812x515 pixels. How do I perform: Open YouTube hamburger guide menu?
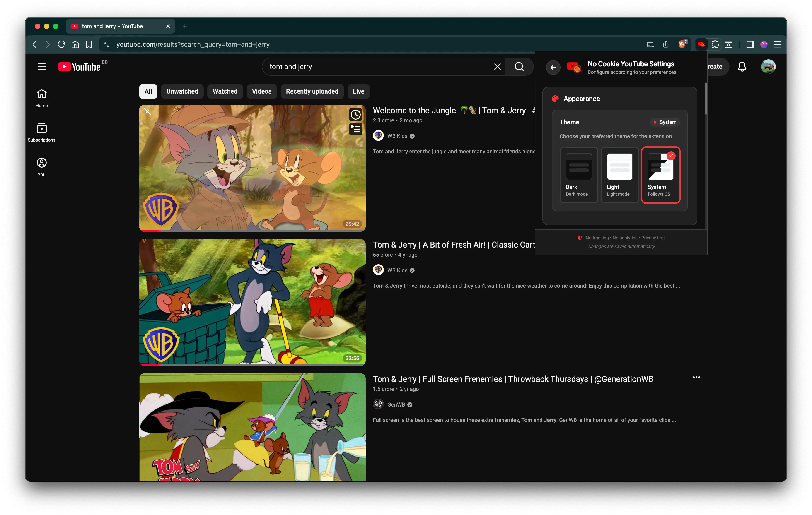click(41, 66)
